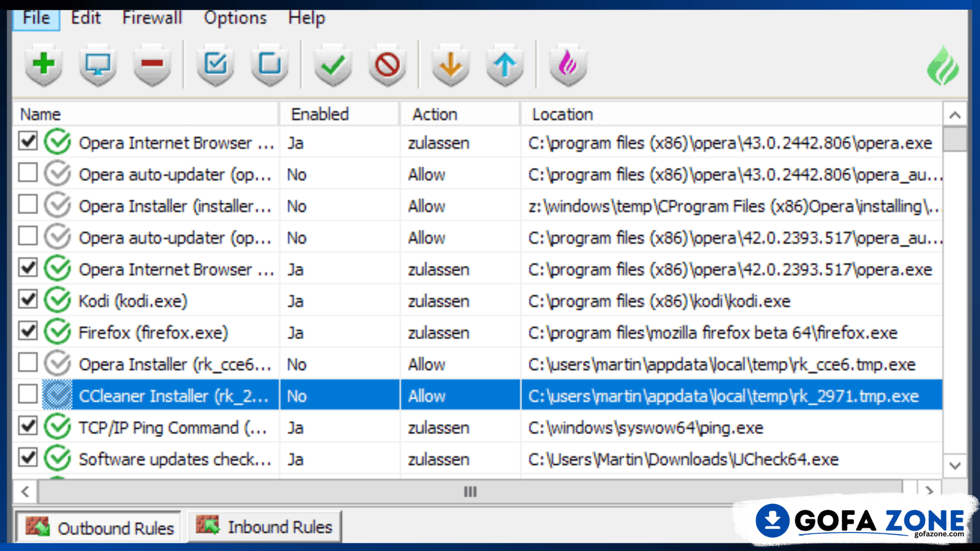The height and width of the screenshot is (551, 980).
Task: Click the green plus Add rule icon
Action: 44,65
